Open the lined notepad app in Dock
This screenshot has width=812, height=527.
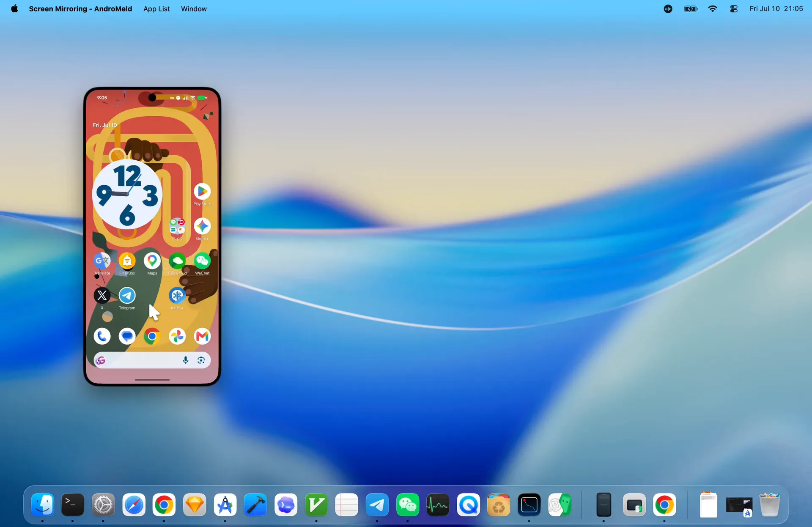(x=347, y=505)
